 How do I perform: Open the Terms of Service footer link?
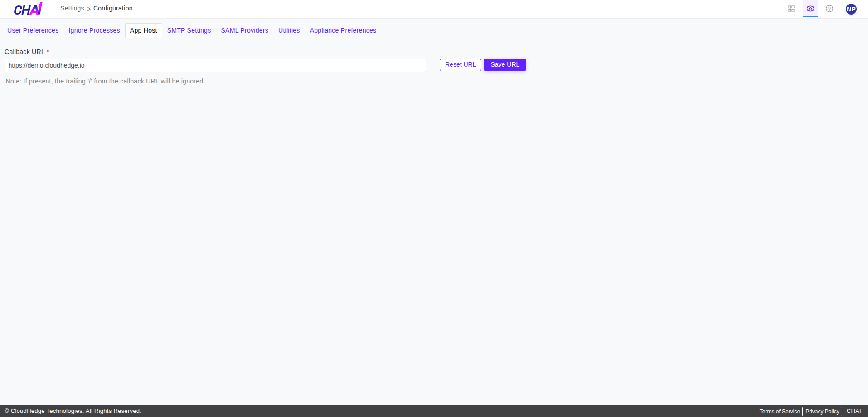780,412
